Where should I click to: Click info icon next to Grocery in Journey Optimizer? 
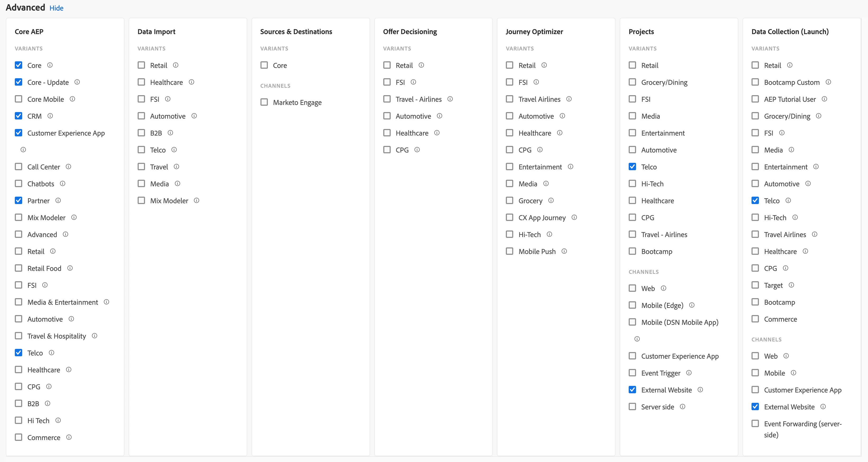pyautogui.click(x=551, y=200)
